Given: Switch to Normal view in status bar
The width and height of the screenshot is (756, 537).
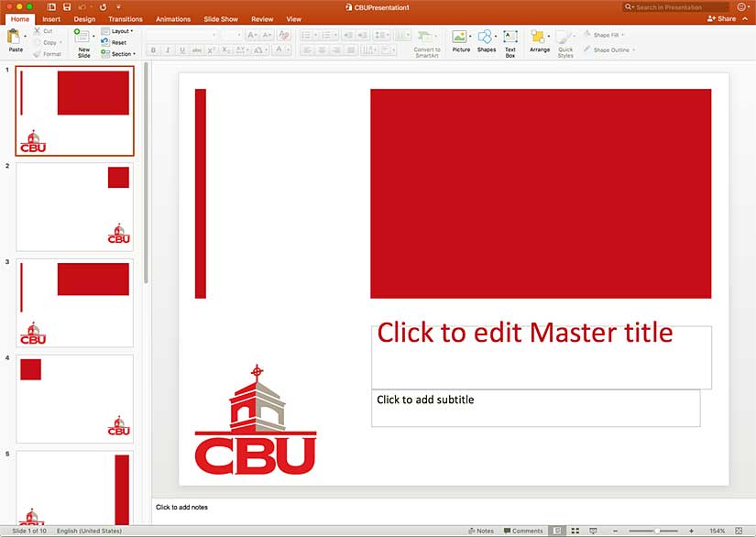Looking at the screenshot, I should 557,531.
